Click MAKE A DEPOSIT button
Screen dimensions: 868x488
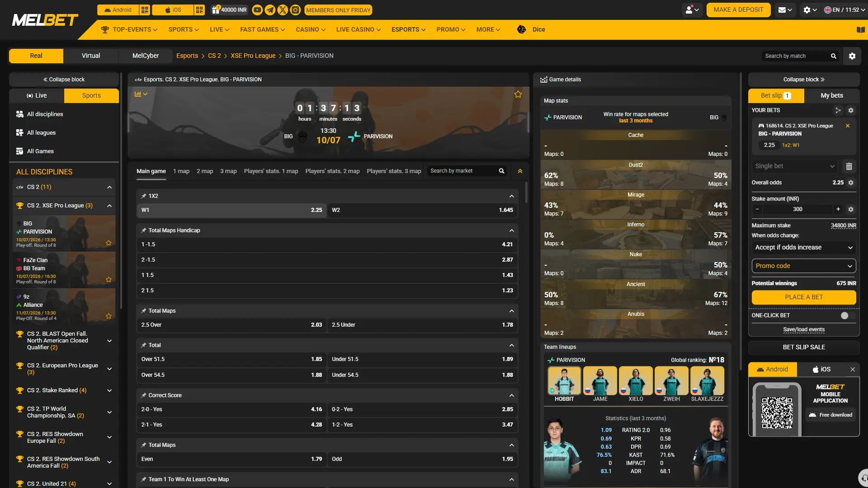coord(738,9)
